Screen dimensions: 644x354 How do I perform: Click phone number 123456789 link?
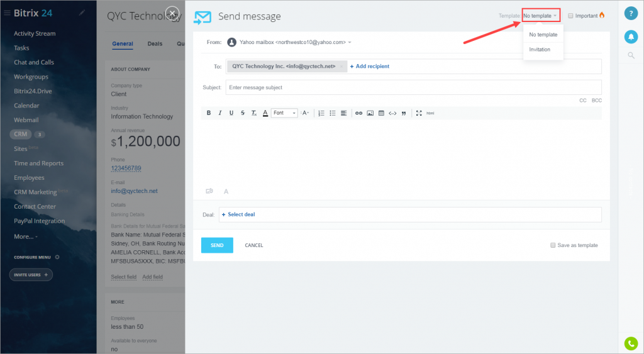click(x=126, y=168)
